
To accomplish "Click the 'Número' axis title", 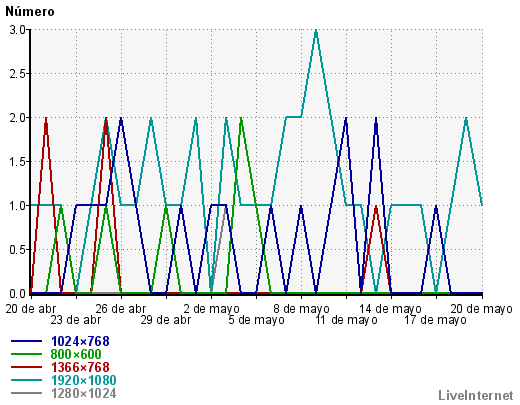I will [30, 12].
